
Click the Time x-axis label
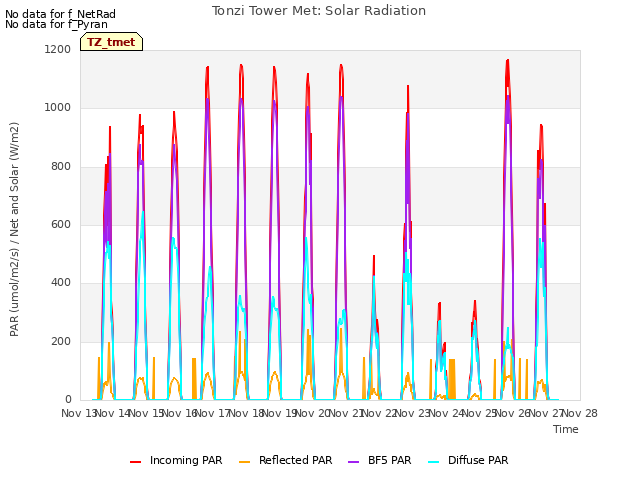566,429
